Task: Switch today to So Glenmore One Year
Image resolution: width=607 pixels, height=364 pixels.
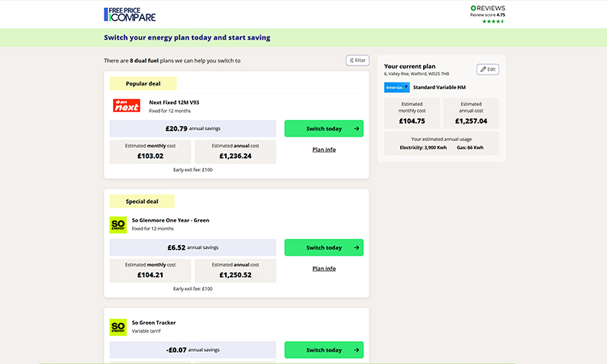Action: tap(324, 248)
